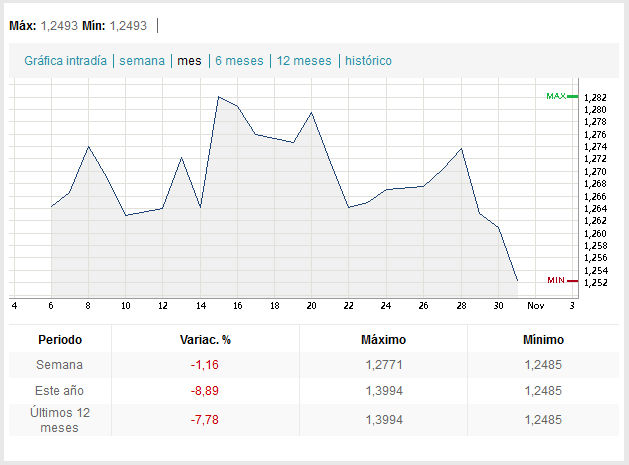Select the mes period tab
Viewport: 629px width, 465px height.
pos(188,61)
